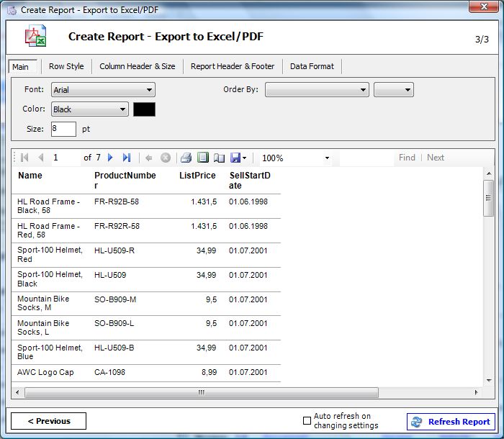Click the horizontal scrollbar thumb

[x=202, y=392]
